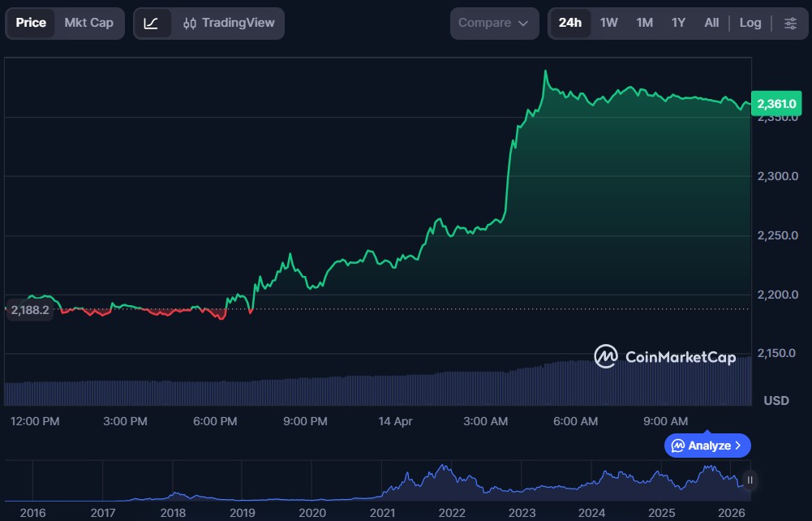
Task: Click the Analyze sparkle icon
Action: 677,446
